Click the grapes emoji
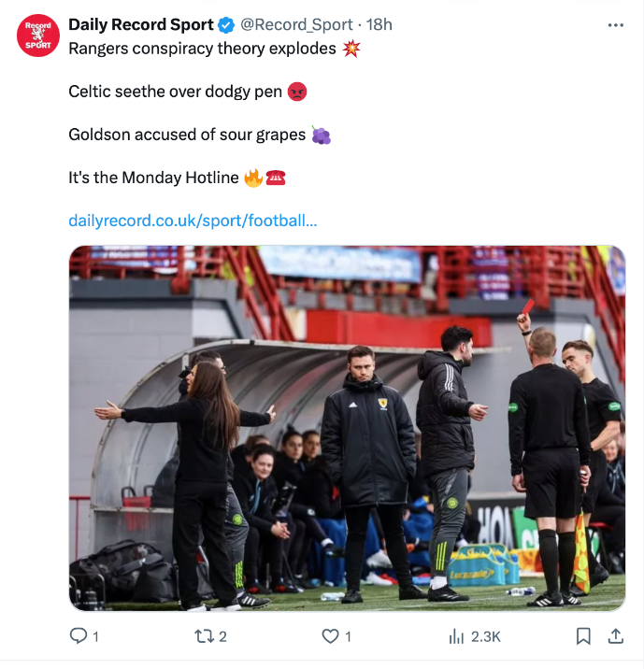 pos(321,135)
